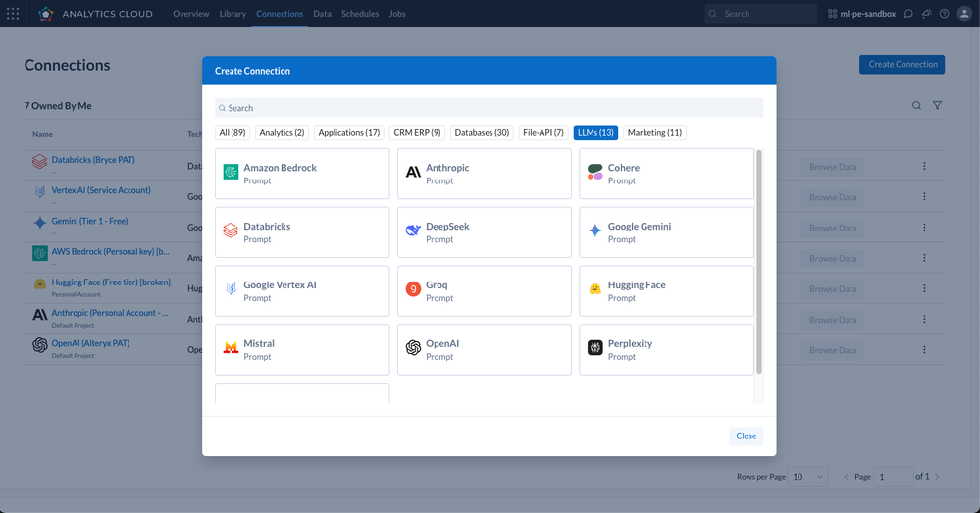Viewport: 980px width, 513px height.
Task: Open options menu for Anthropic (Personal Account) row
Action: click(924, 320)
